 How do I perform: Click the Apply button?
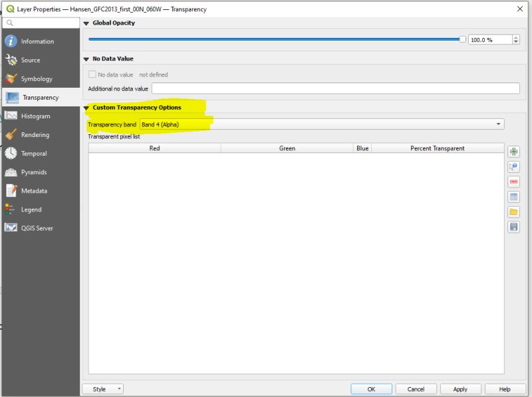coord(460,389)
